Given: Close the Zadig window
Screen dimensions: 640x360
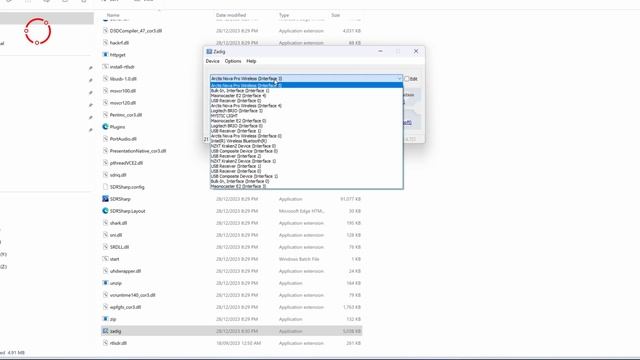Looking at the screenshot, I should point(416,51).
